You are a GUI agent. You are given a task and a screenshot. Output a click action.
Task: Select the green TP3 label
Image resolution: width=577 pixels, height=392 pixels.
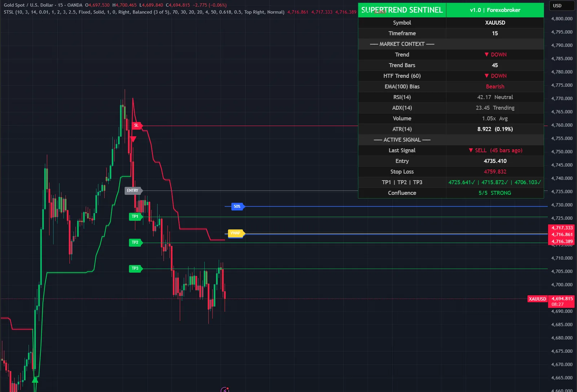(x=136, y=269)
